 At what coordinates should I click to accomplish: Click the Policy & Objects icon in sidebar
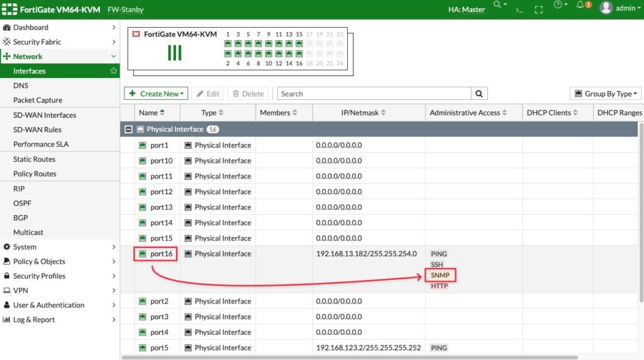(x=6, y=261)
